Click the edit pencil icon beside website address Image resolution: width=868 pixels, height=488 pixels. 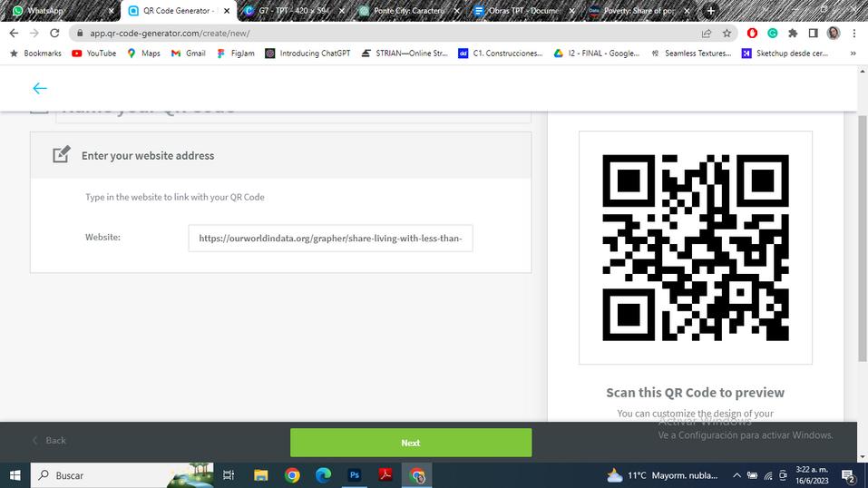(x=62, y=154)
